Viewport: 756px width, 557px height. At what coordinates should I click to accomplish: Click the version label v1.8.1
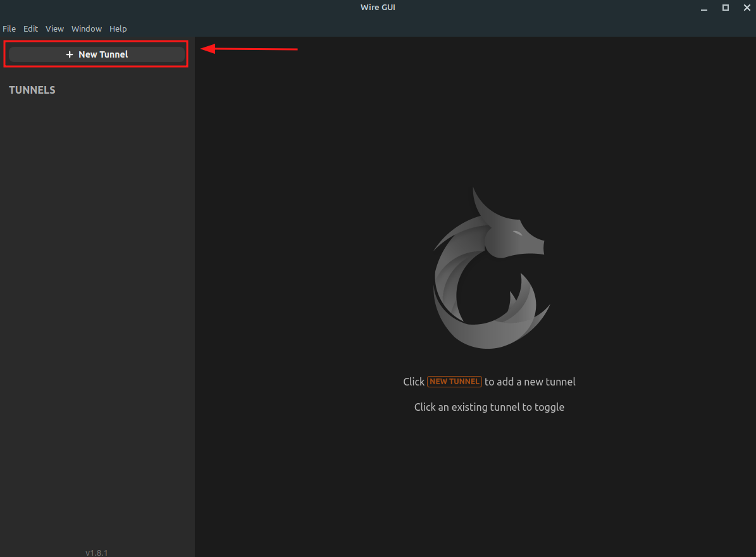(x=96, y=551)
